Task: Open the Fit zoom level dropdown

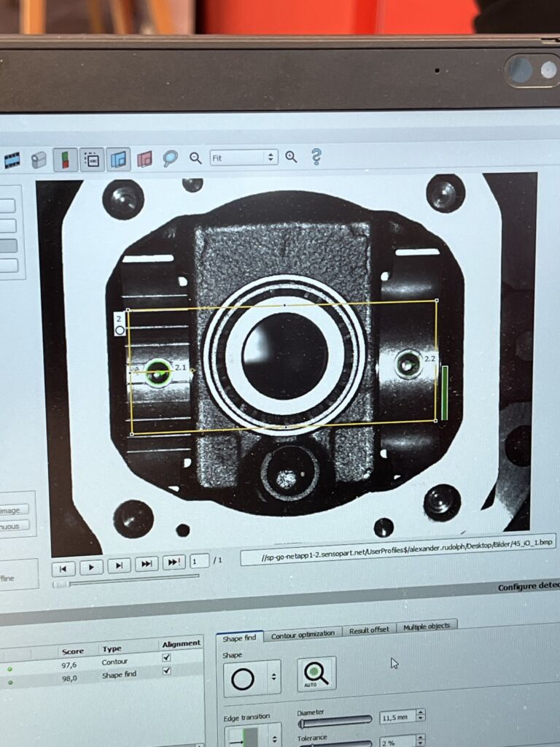Action: (244, 158)
